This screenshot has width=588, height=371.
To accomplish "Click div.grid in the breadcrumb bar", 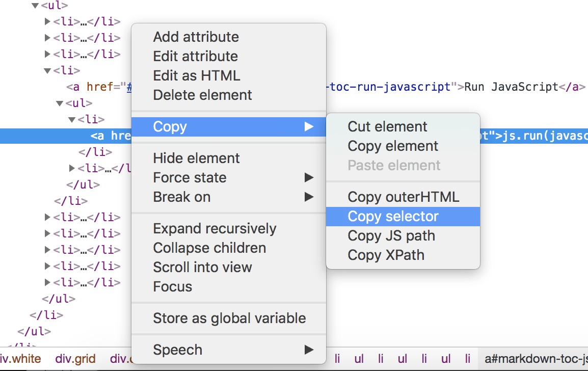I will click(x=75, y=359).
